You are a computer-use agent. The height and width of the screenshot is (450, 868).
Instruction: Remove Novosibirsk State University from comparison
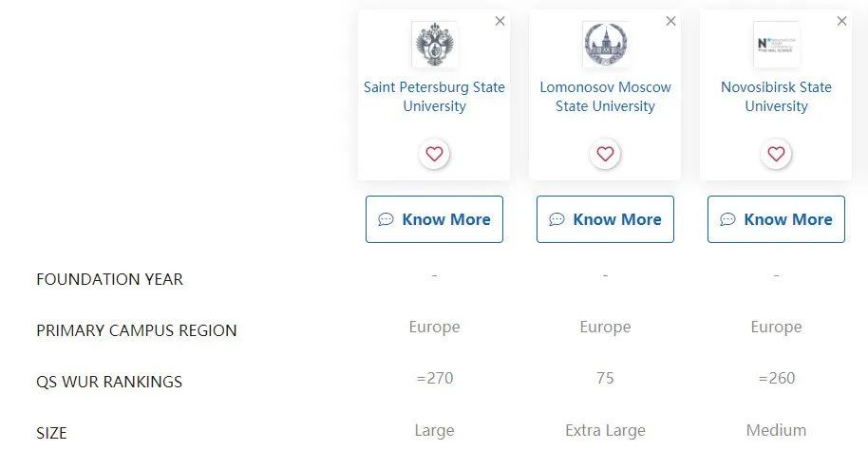[842, 21]
